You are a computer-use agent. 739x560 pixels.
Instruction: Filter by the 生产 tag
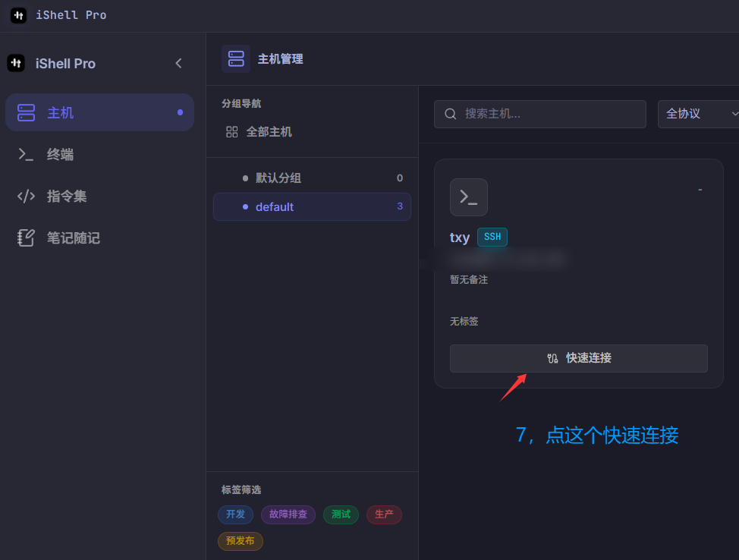click(384, 514)
